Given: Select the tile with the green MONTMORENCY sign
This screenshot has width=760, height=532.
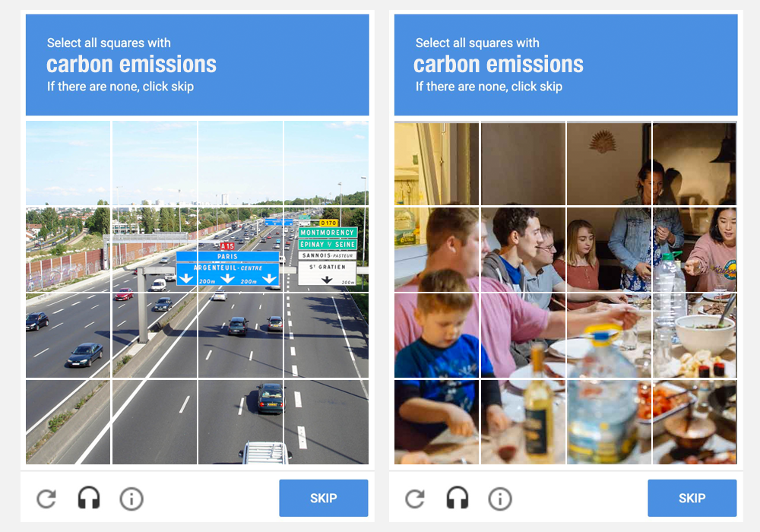Looking at the screenshot, I should click(x=326, y=249).
